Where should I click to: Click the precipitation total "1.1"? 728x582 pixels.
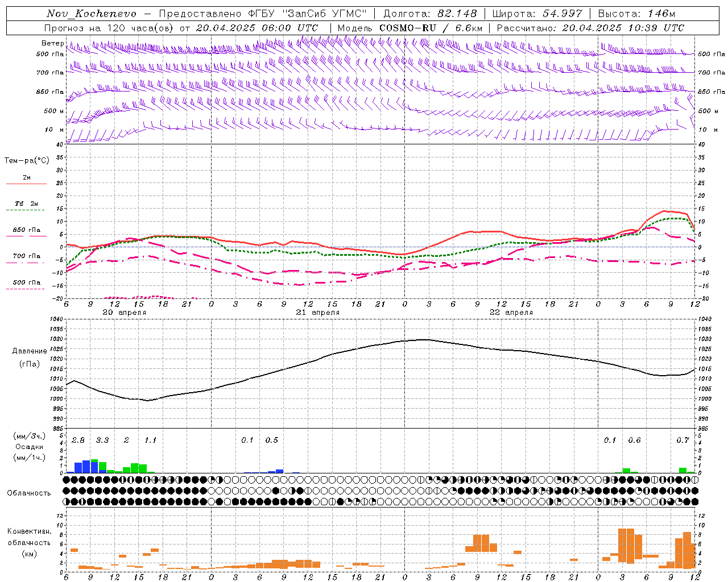coord(150,440)
